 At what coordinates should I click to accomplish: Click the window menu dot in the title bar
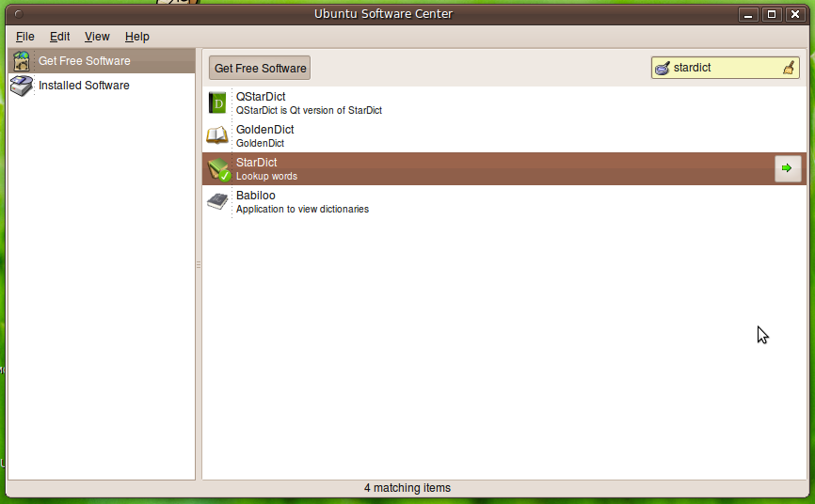(x=18, y=14)
